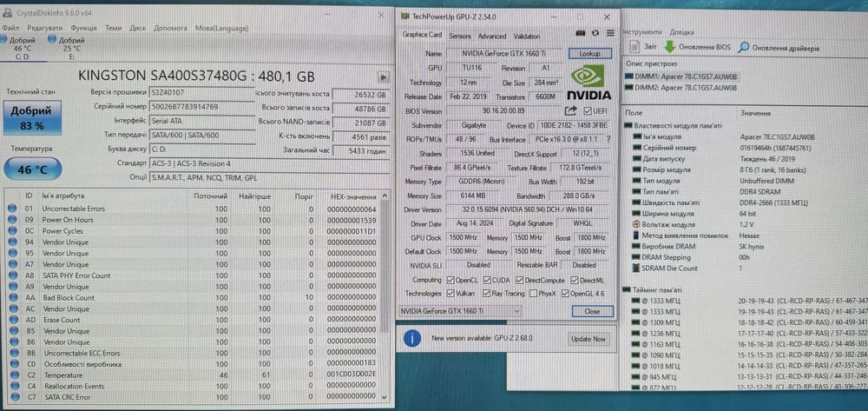This screenshot has width=868, height=411.
Task: Click status circle of Power Cycles row
Action: [x=12, y=231]
